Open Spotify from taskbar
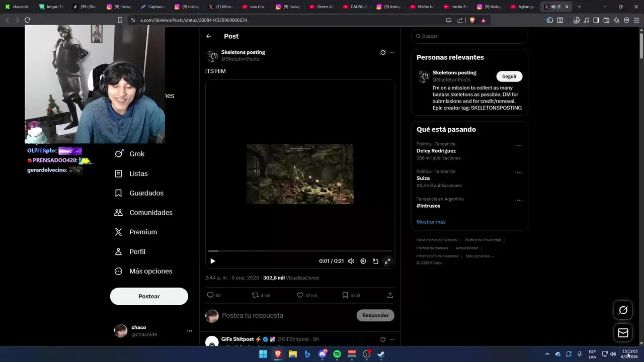This screenshot has height=362, width=644. pos(337,354)
